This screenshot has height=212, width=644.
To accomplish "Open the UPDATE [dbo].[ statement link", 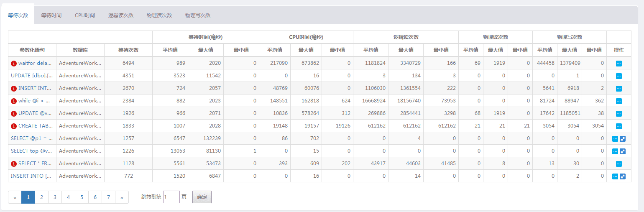I will 31,76.
